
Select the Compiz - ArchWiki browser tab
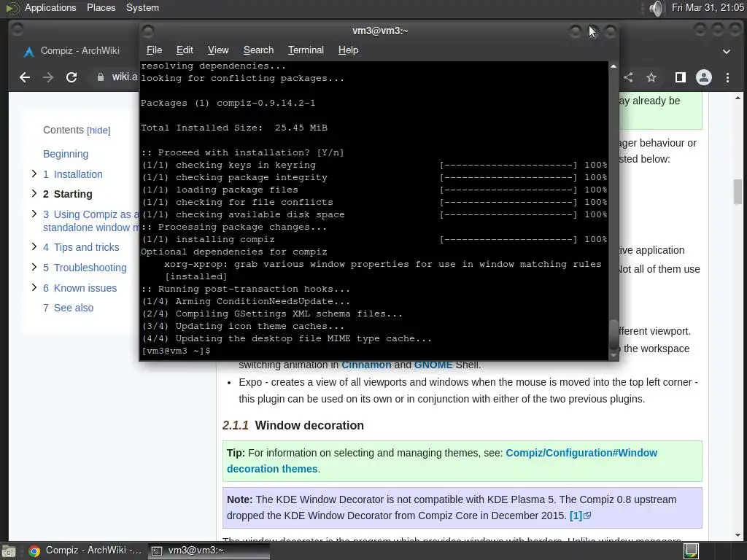point(79,51)
